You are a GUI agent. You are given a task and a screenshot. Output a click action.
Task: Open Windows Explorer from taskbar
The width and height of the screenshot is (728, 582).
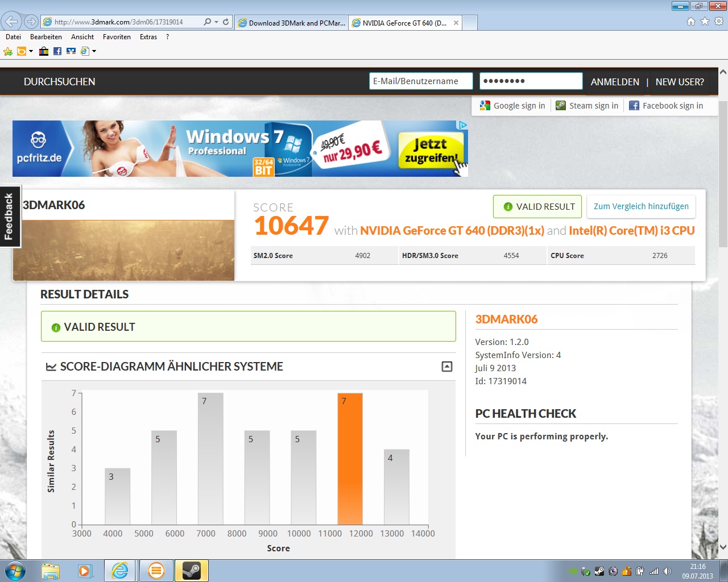(51, 571)
